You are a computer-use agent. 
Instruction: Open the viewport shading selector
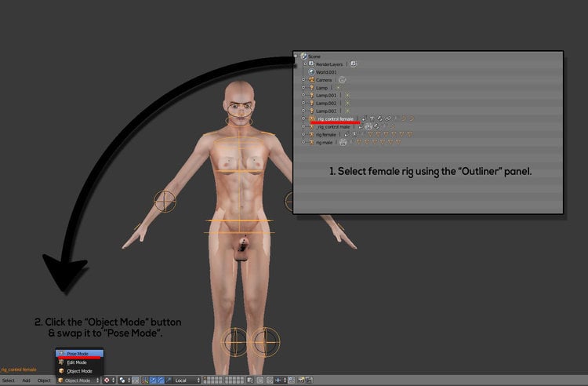click(x=109, y=381)
